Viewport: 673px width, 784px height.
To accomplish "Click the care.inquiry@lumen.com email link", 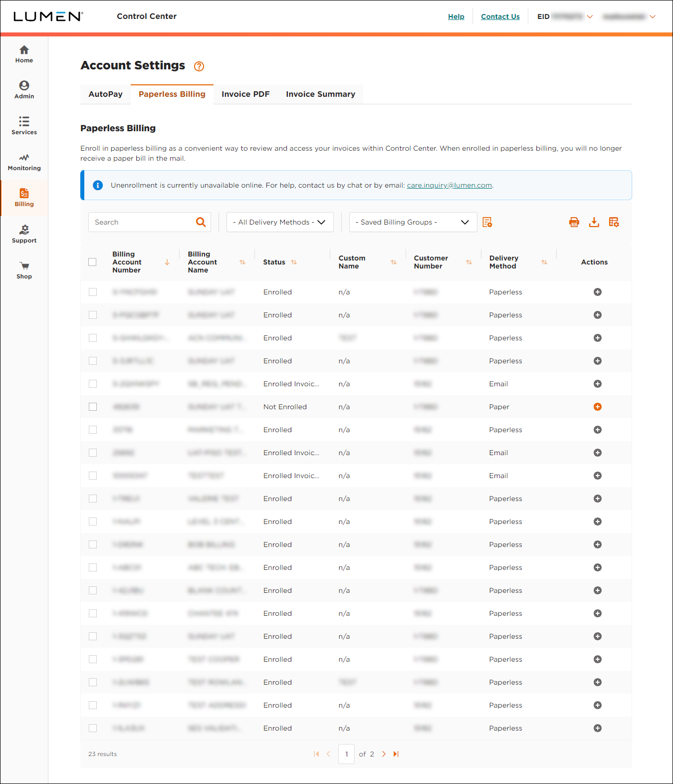I will pyautogui.click(x=449, y=185).
